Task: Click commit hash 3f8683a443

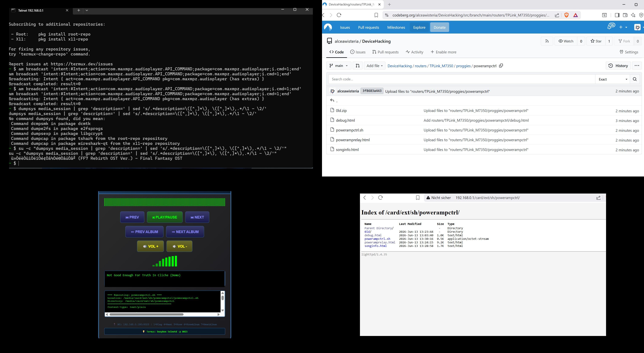Action: click(x=372, y=91)
